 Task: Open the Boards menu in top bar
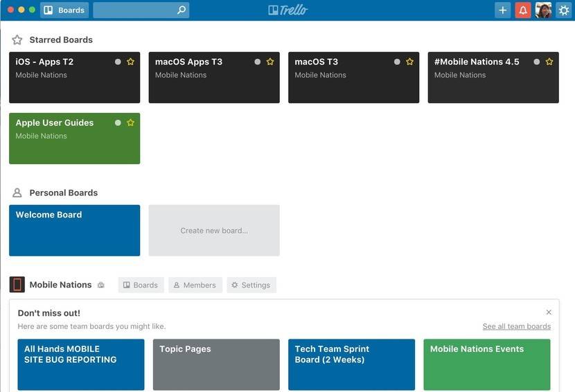(64, 10)
